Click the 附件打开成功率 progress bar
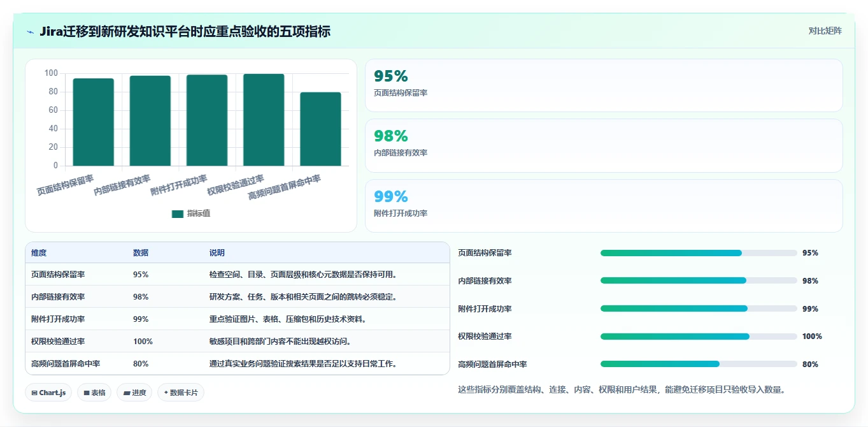This screenshot has width=868, height=427. pos(699,308)
